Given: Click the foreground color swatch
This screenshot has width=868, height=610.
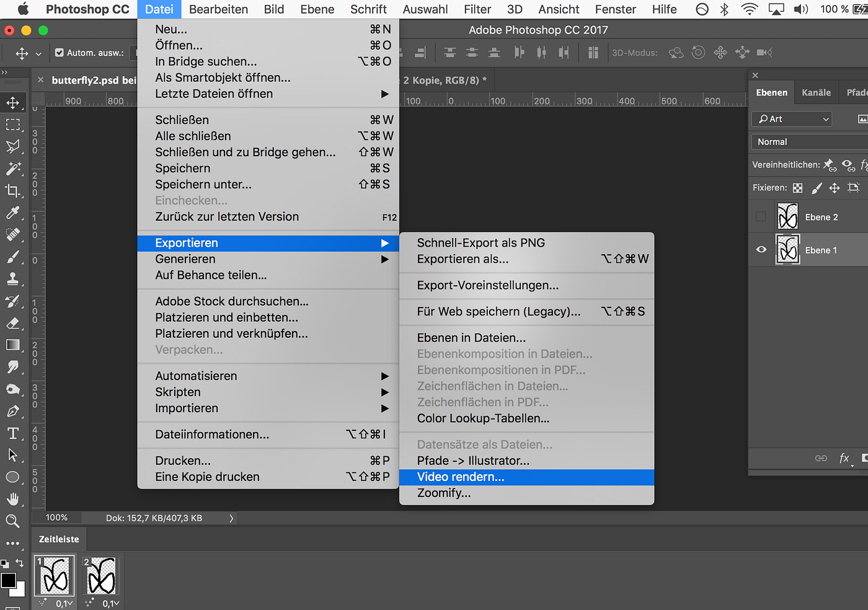Looking at the screenshot, I should coord(9,580).
